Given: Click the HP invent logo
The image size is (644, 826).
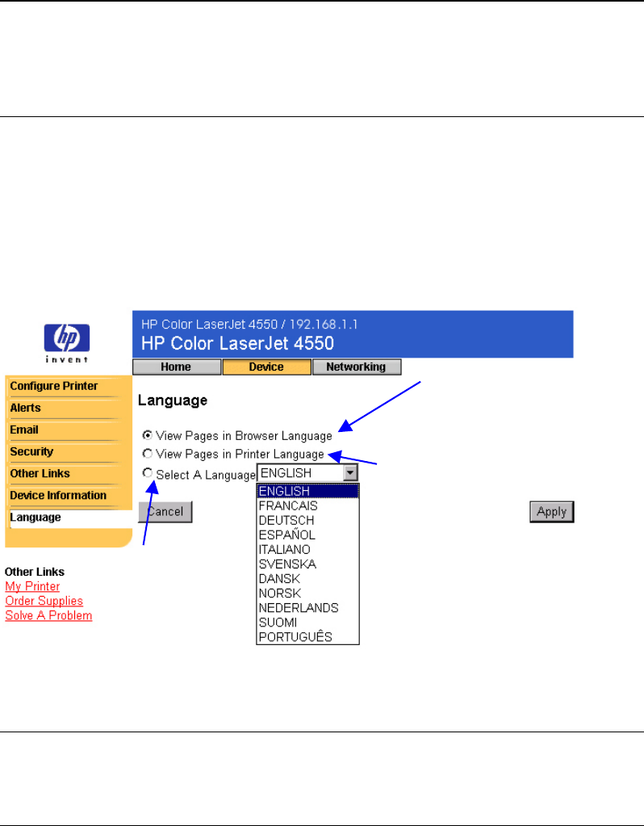Looking at the screenshot, I should (x=67, y=343).
